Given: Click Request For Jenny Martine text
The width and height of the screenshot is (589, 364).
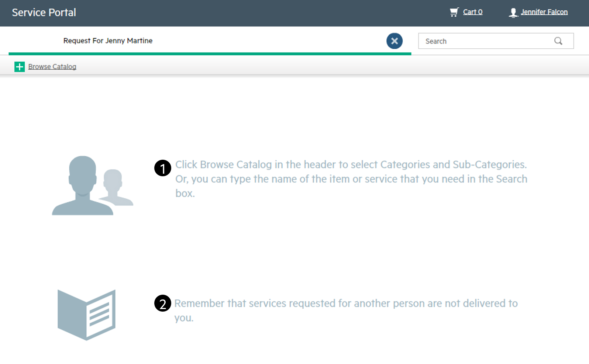Looking at the screenshot, I should point(108,41).
